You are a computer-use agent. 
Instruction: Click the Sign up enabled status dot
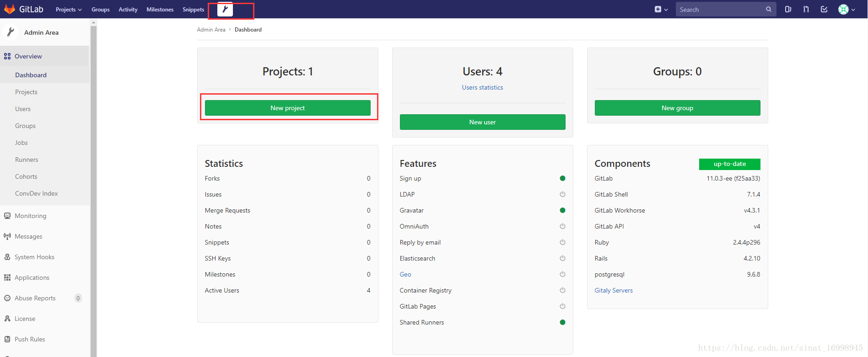click(562, 178)
